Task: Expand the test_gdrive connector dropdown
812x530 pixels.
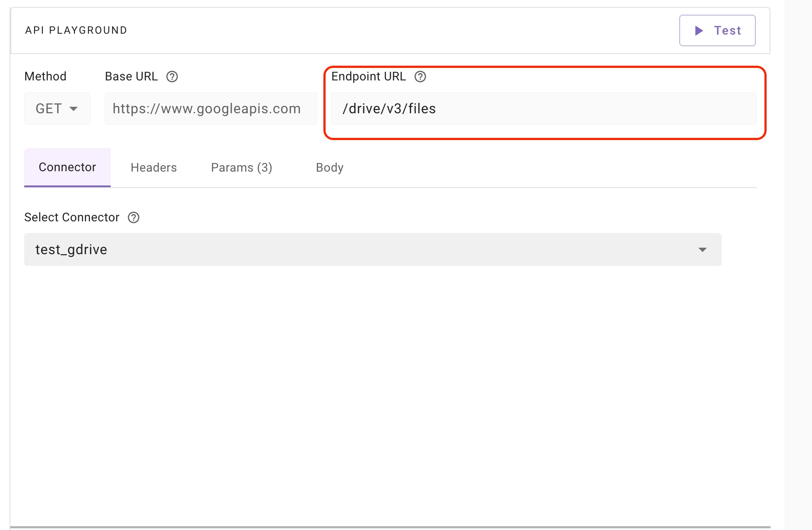Action: [x=372, y=249]
